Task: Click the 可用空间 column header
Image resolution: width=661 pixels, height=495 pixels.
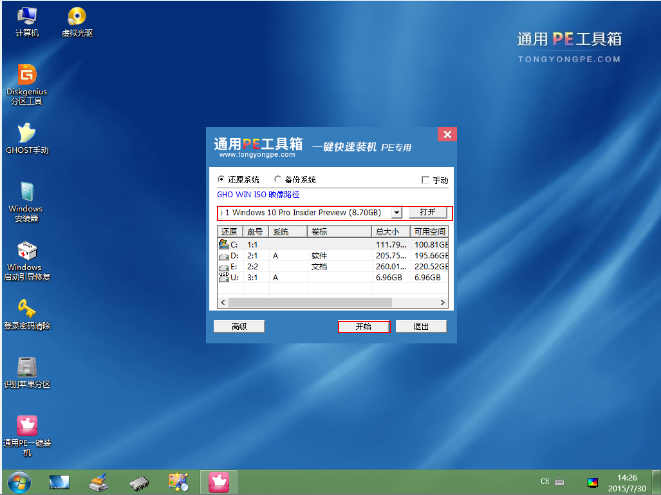Action: point(429,231)
